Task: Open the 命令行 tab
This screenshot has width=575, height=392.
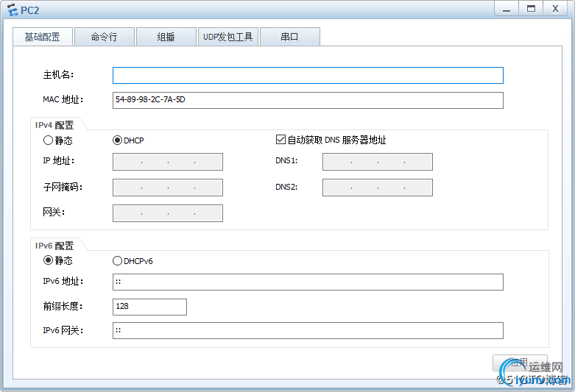Action: point(105,37)
